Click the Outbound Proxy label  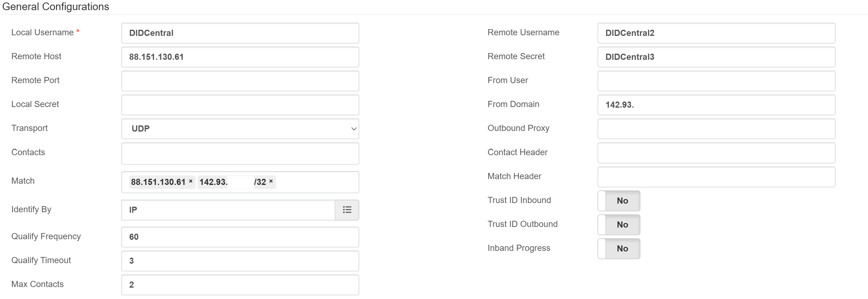519,128
